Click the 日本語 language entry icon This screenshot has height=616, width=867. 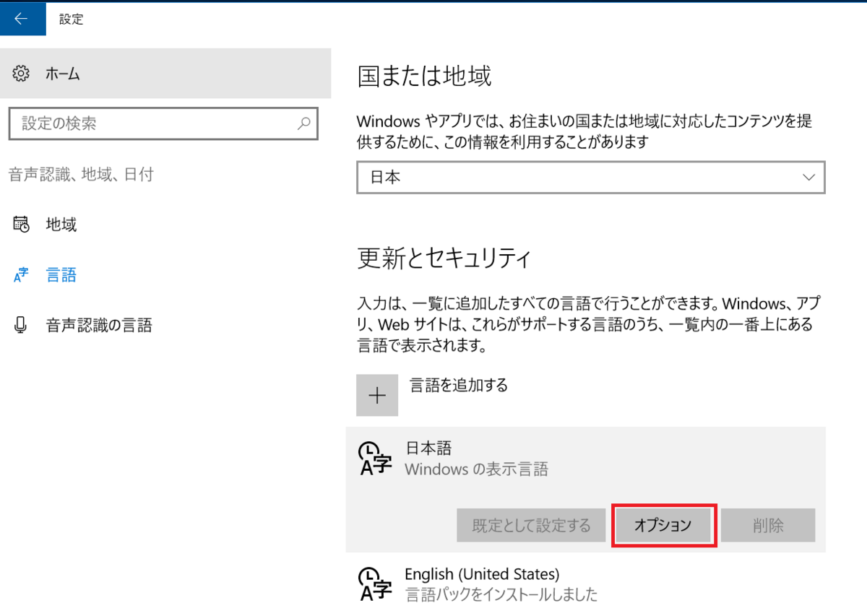tap(375, 458)
